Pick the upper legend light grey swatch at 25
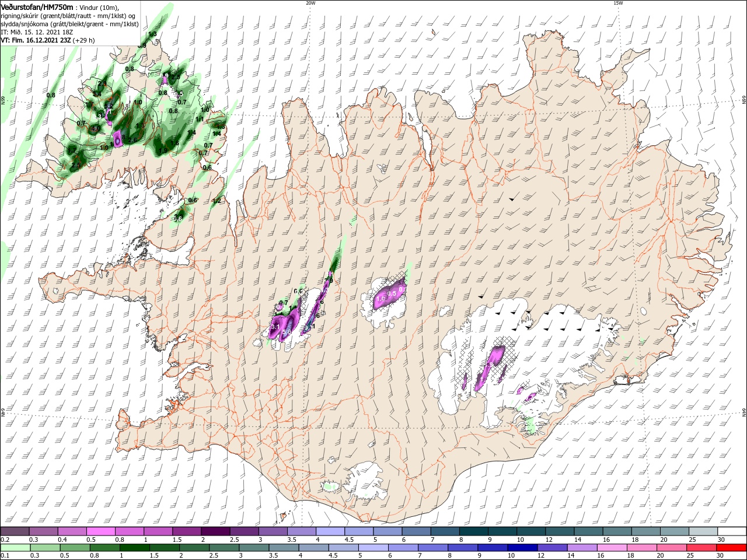Viewport: 747px width, 560px height. click(x=703, y=531)
